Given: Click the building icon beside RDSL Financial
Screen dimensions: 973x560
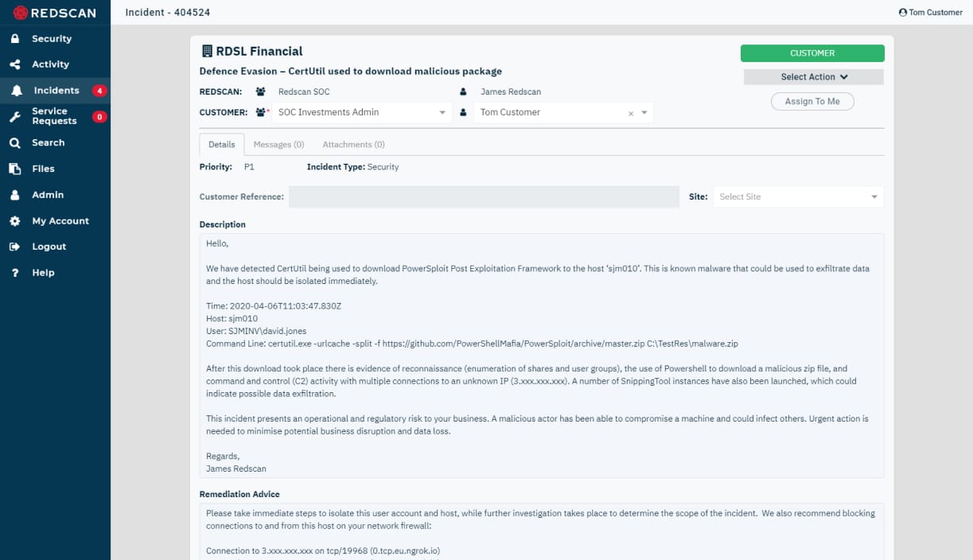Looking at the screenshot, I should (x=207, y=52).
